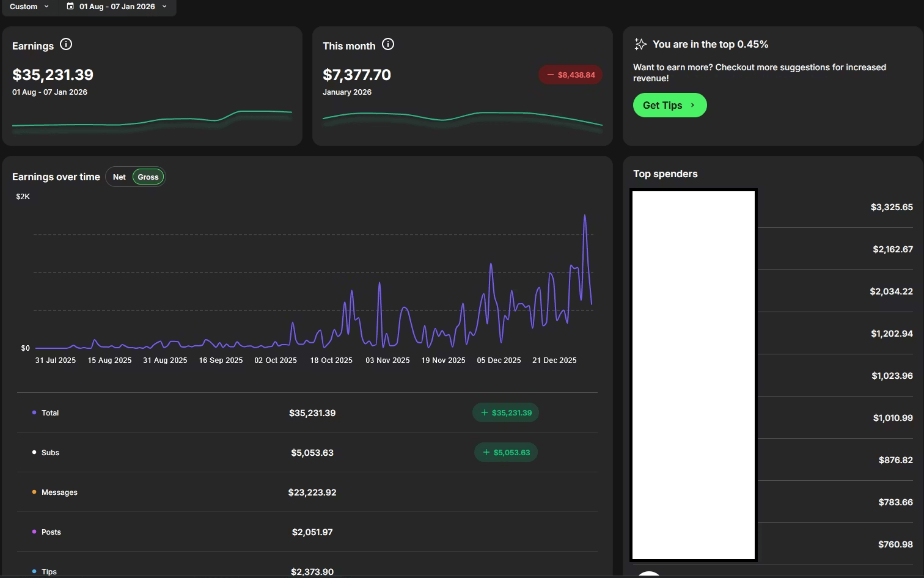This screenshot has height=578, width=924.
Task: Click the purple dot beside Total
Action: click(34, 412)
